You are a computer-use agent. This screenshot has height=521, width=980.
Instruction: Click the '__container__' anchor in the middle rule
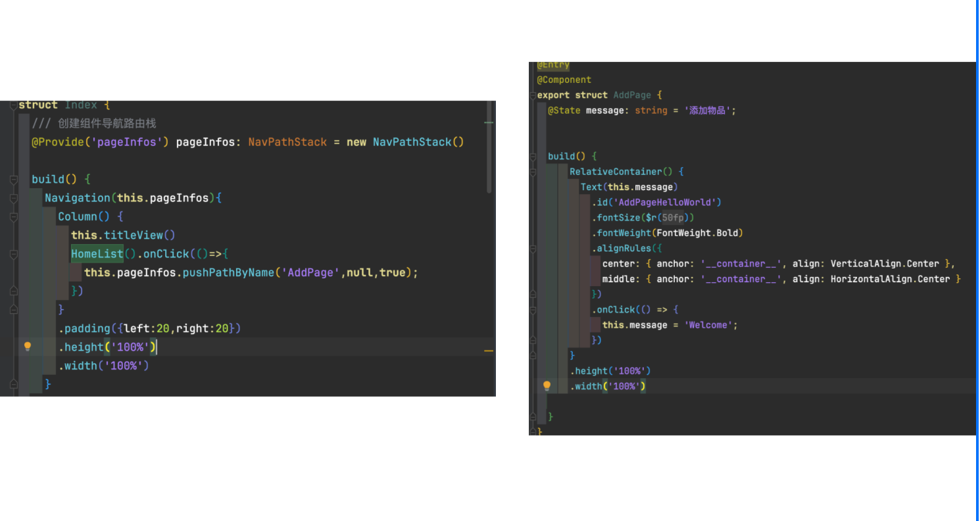(741, 279)
